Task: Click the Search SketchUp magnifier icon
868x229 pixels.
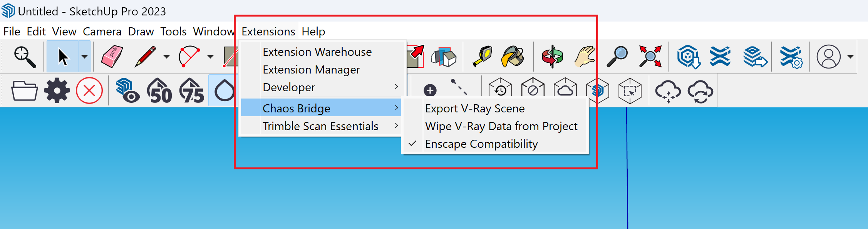Action: [25, 57]
